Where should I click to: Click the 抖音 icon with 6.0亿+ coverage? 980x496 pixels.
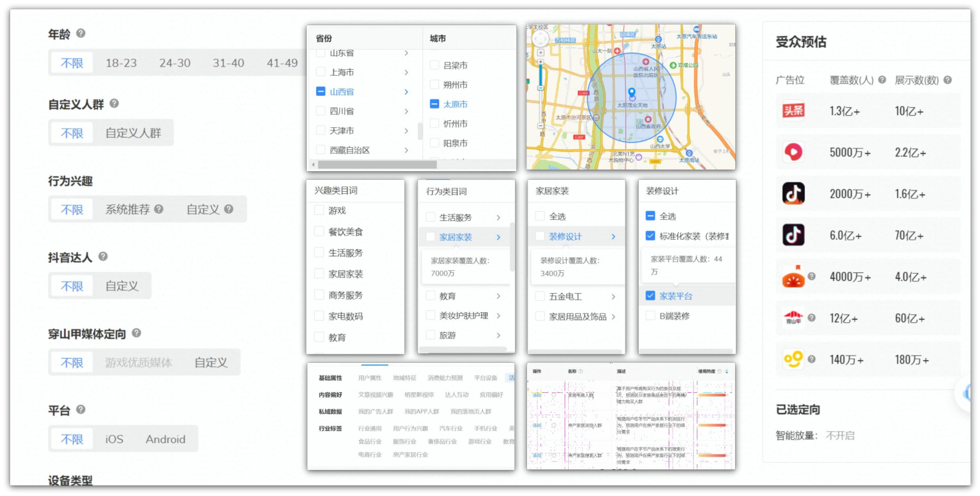click(x=793, y=235)
